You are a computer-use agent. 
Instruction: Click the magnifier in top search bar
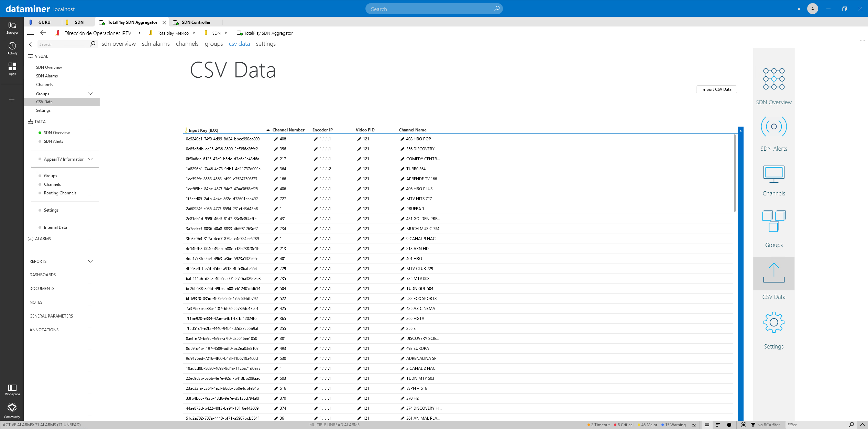pyautogui.click(x=497, y=9)
